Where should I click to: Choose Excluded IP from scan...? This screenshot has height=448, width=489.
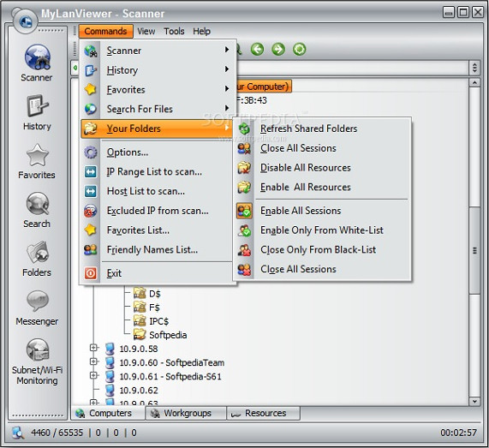(x=158, y=211)
